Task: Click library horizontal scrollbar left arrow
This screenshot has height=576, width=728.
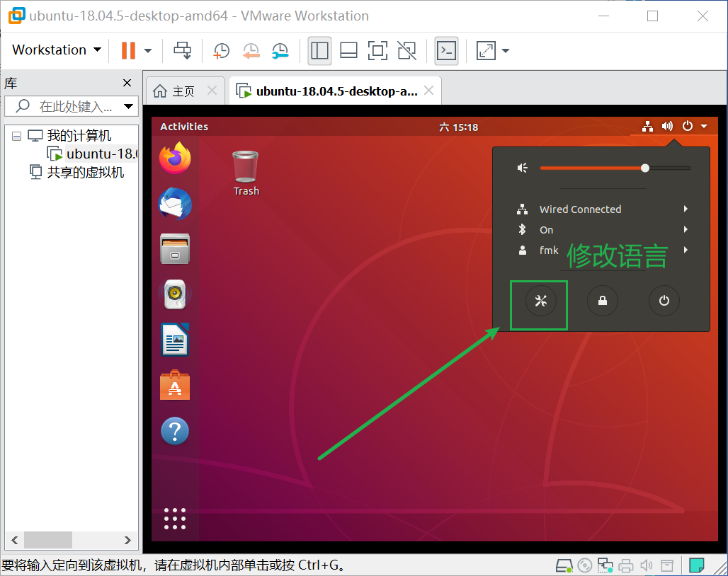Action: point(15,541)
